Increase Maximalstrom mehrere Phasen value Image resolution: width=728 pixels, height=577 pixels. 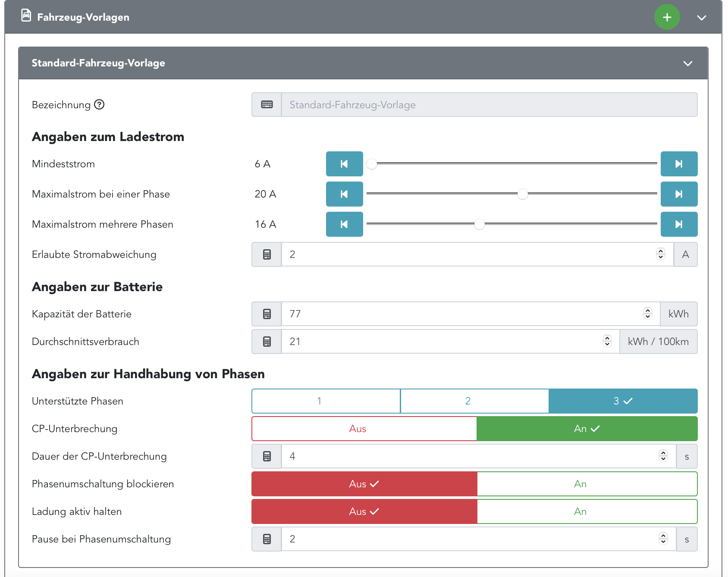point(678,224)
